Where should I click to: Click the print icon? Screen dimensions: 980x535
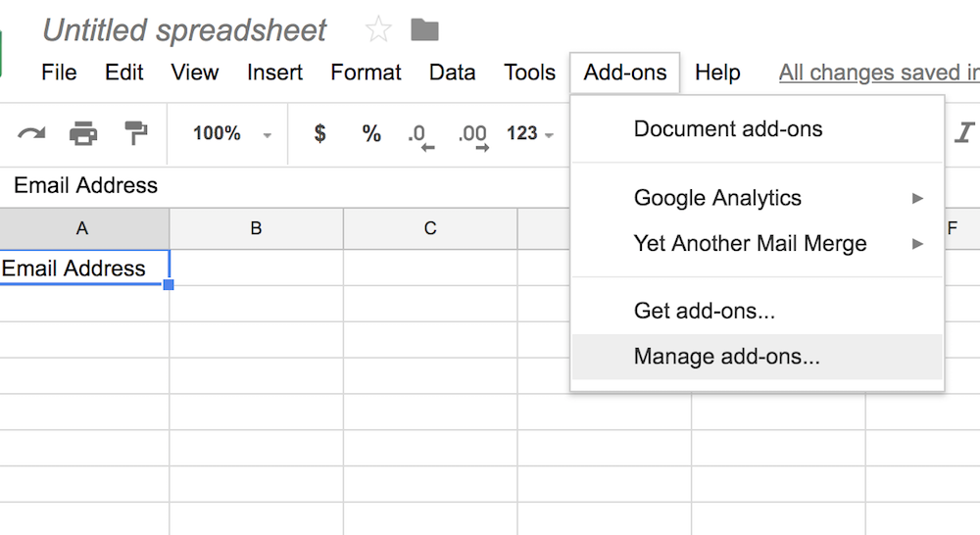click(x=83, y=133)
